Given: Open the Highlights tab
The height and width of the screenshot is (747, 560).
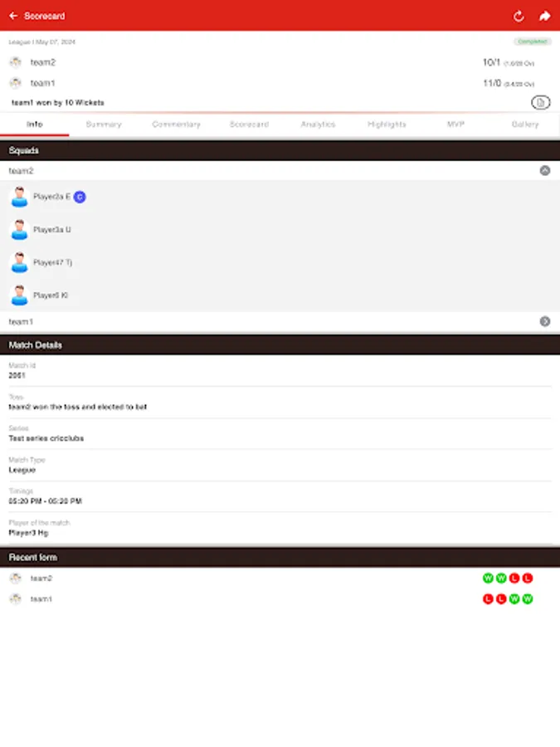Looking at the screenshot, I should pos(387,124).
